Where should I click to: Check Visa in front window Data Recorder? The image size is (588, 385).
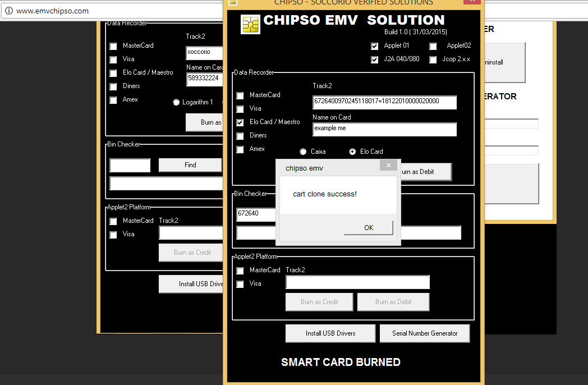coord(240,109)
